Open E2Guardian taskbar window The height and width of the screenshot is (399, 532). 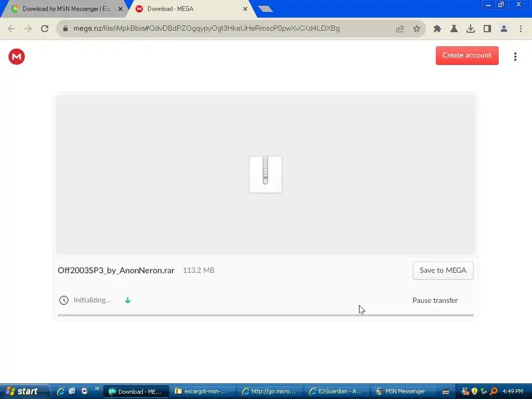pos(337,392)
